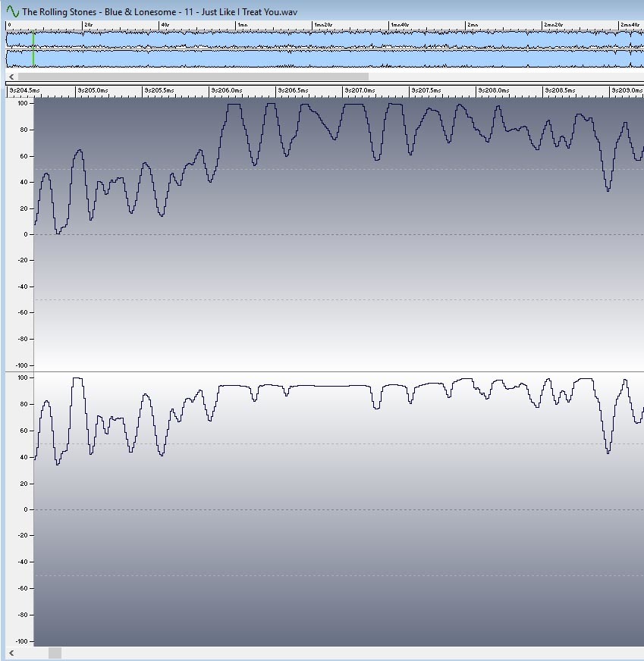This screenshot has height=661, width=644.
Task: Click the 40s mark on overview ruler
Action: point(165,25)
